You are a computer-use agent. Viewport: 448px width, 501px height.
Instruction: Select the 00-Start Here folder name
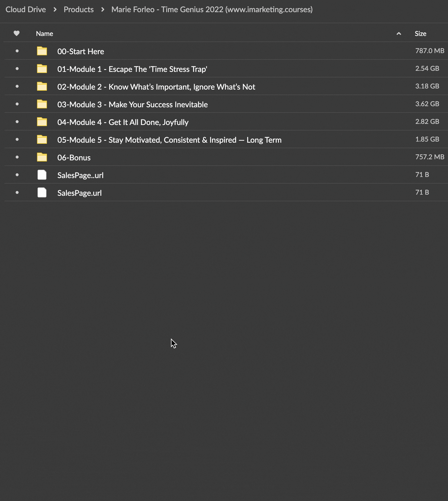point(81,51)
